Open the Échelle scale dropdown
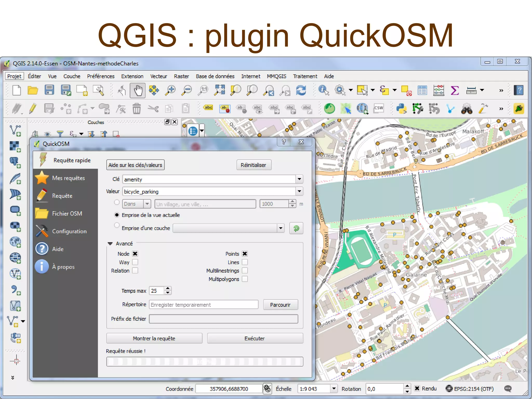 [x=334, y=389]
